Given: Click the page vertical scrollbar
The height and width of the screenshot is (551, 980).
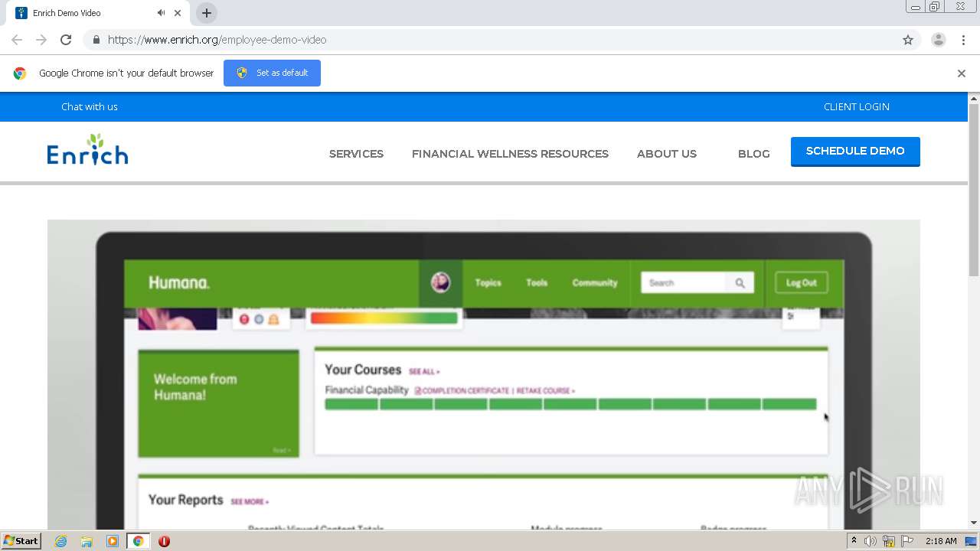Looking at the screenshot, I should (974, 191).
